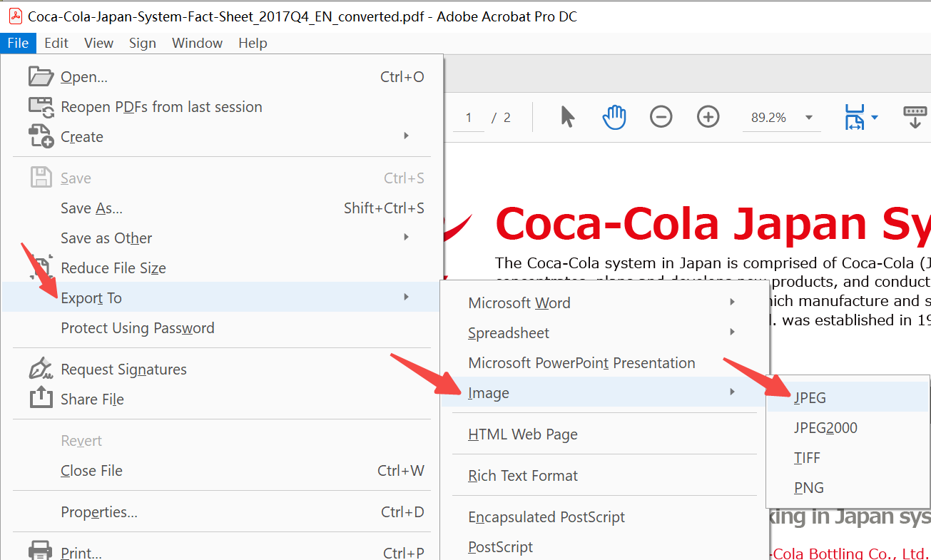Expand the Export To submenu arrow
931x560 pixels.
406,297
